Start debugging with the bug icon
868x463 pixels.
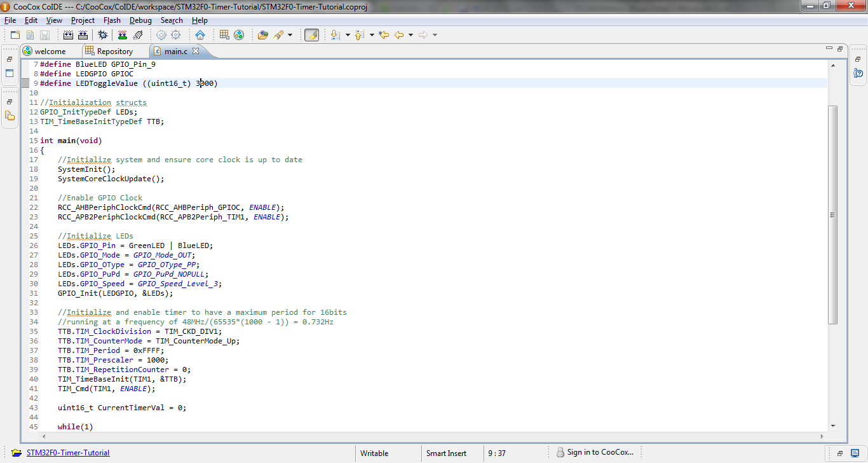[x=102, y=35]
